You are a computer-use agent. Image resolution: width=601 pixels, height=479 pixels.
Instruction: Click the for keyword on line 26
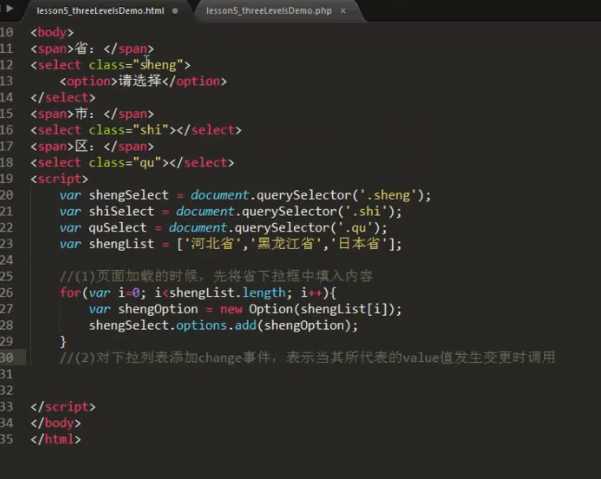tap(70, 293)
